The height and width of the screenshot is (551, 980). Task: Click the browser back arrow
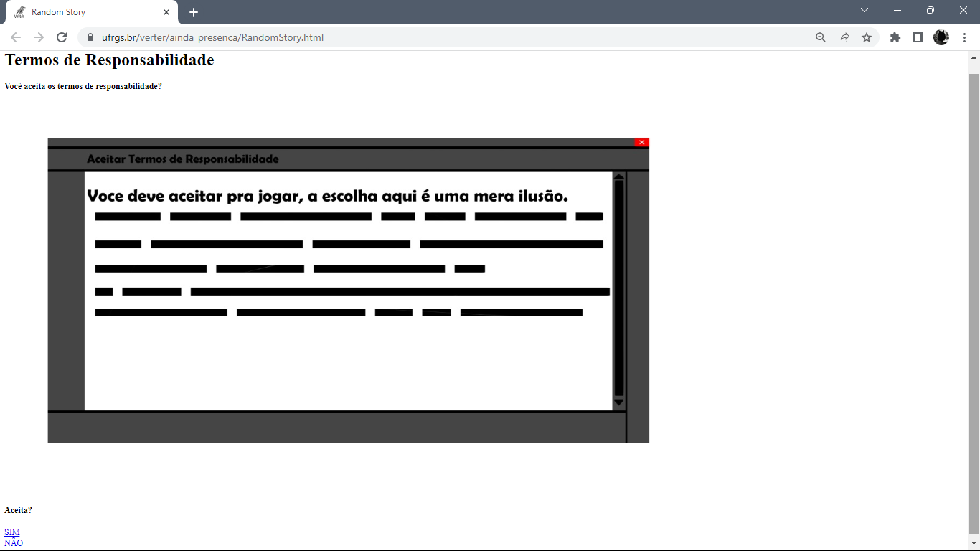16,37
